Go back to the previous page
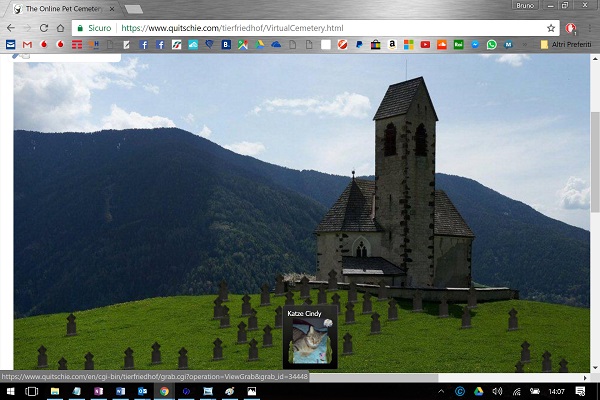Screen dimensions: 600x400 [10, 28]
